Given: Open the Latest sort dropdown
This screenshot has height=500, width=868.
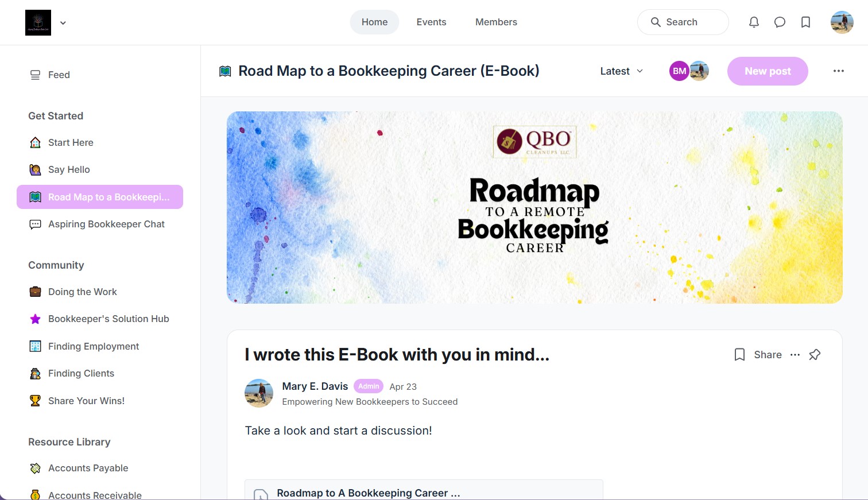Looking at the screenshot, I should [x=621, y=71].
